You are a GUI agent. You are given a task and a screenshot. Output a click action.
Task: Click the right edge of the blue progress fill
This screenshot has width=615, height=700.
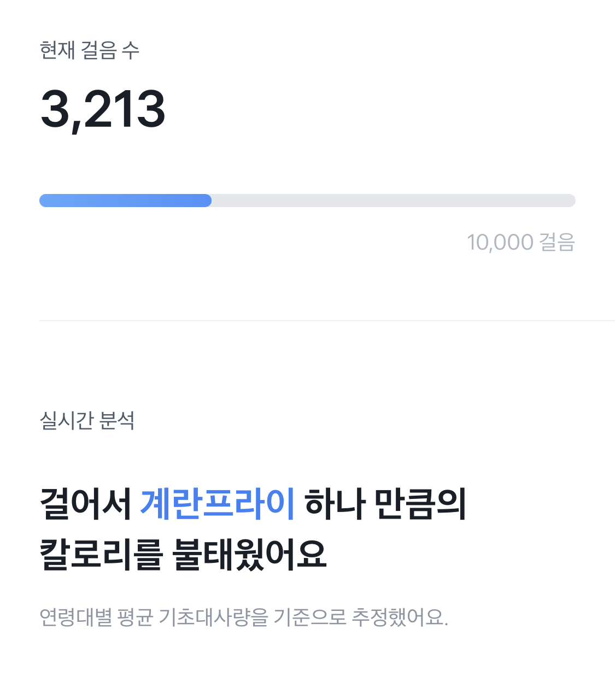[x=209, y=201]
